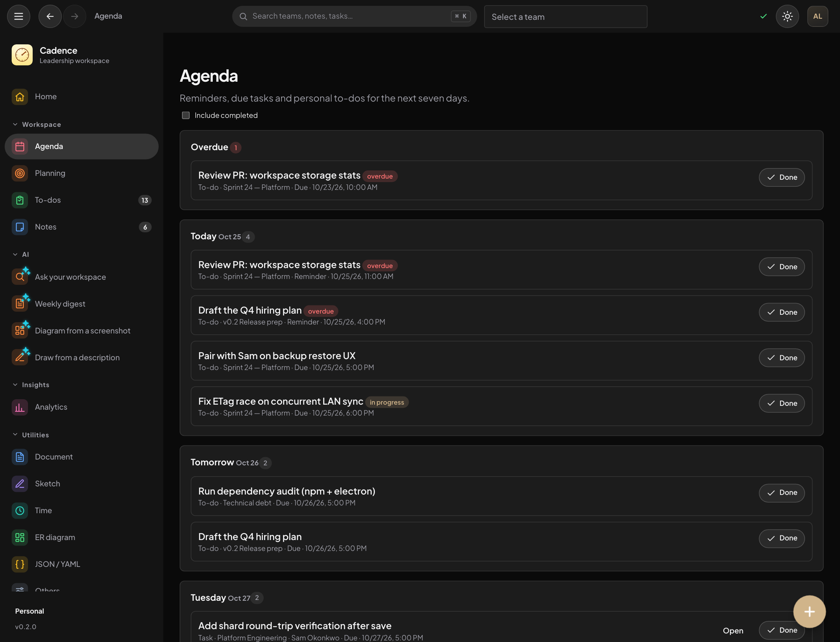Mark today's Draft Q4 hiring plan reminder Done
840x642 pixels.
tap(782, 312)
